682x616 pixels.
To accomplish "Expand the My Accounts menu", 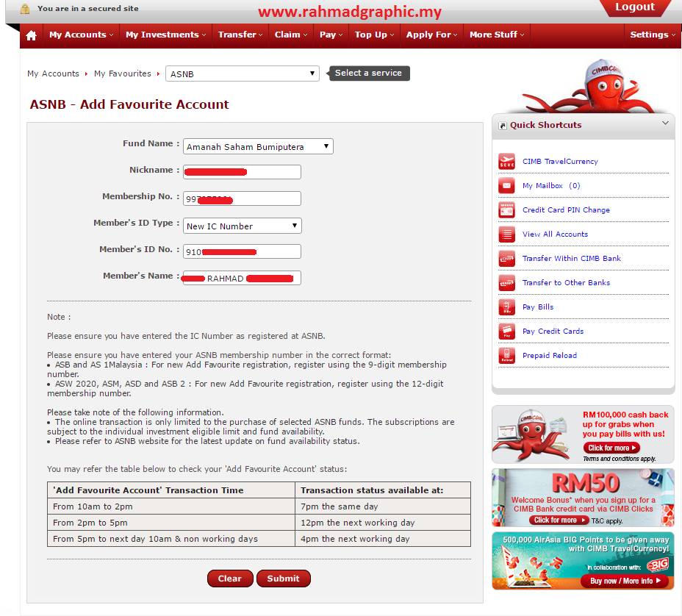I will point(81,35).
